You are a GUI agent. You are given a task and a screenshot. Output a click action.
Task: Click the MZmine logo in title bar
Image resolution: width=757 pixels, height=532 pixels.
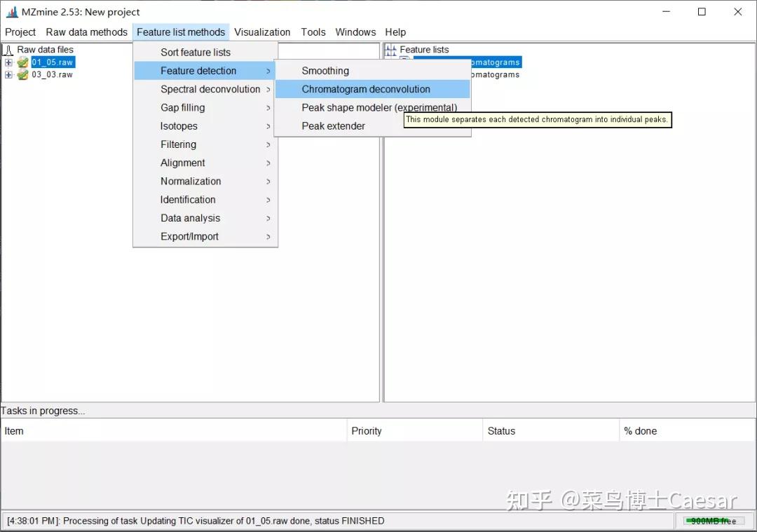12,12
